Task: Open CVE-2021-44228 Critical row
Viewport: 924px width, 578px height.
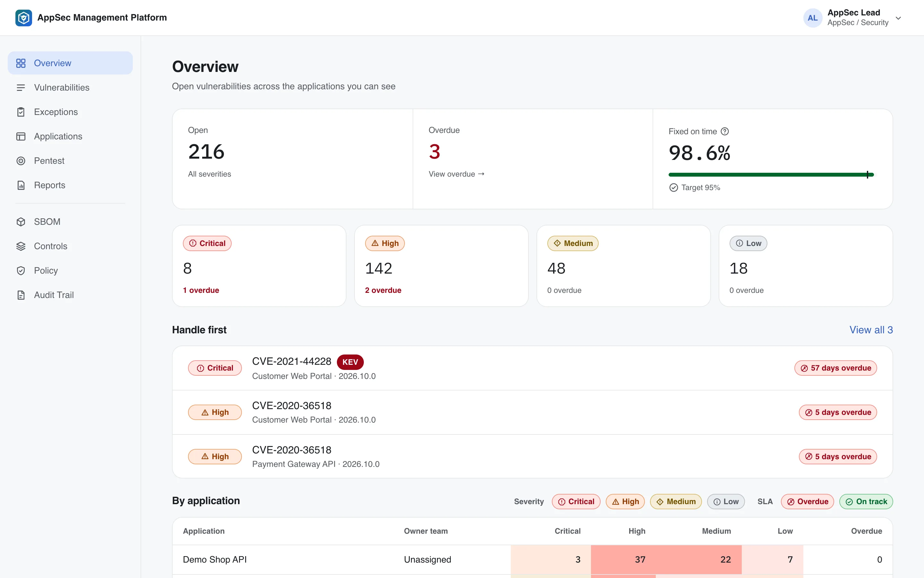Action: 532,368
